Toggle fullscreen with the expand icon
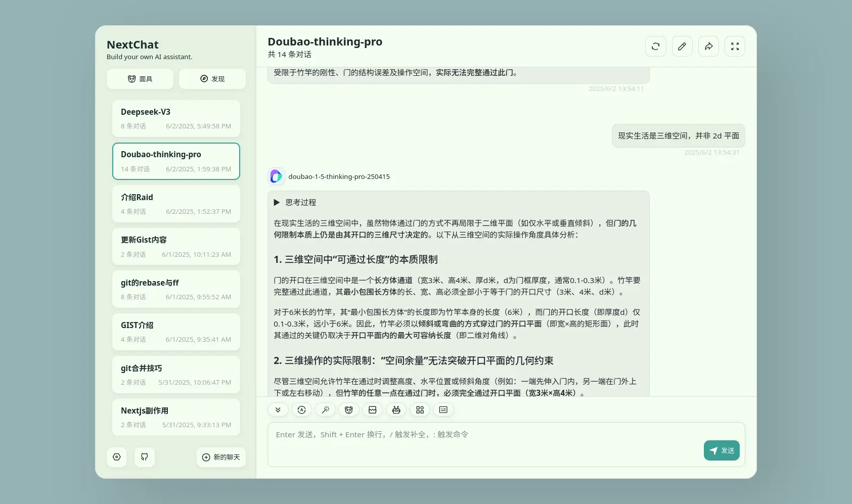This screenshot has height=504, width=852. (735, 47)
